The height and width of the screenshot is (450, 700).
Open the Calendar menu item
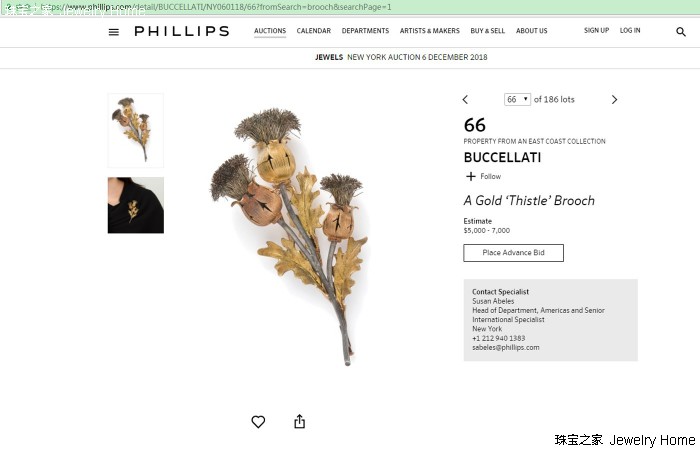(314, 31)
